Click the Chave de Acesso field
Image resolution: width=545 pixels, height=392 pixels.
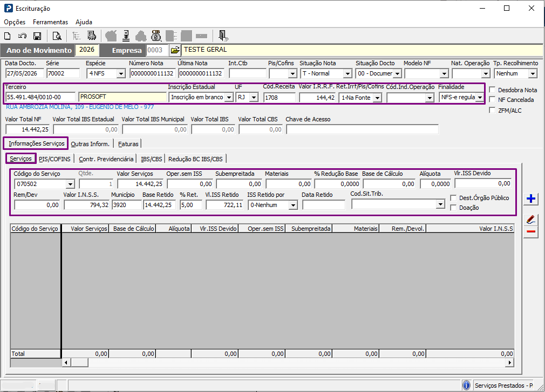[x=362, y=129]
